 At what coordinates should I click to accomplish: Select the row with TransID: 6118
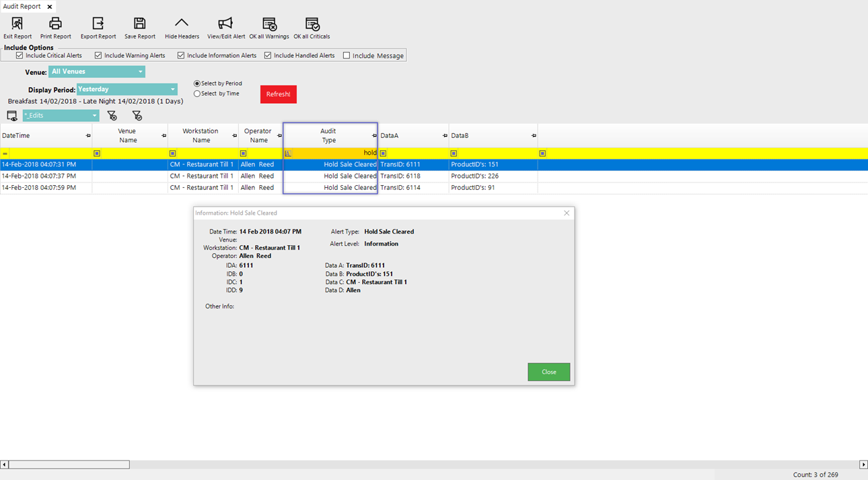pyautogui.click(x=400, y=176)
